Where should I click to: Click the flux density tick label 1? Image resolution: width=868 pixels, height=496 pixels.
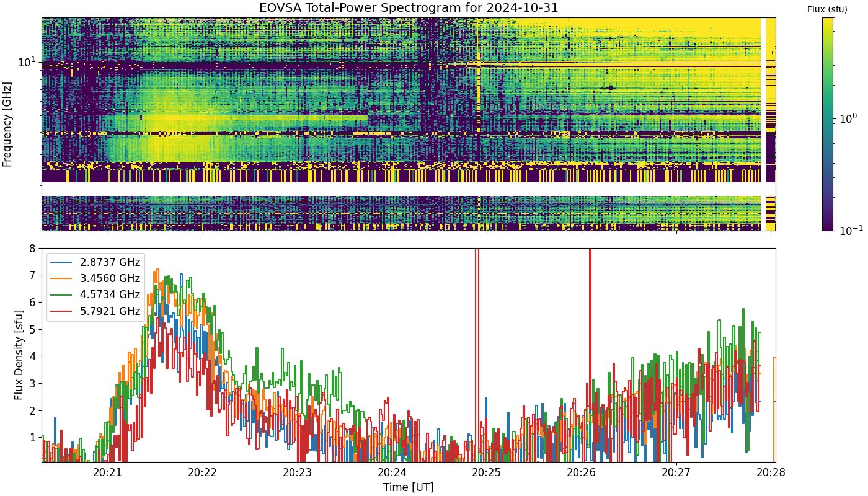34,438
